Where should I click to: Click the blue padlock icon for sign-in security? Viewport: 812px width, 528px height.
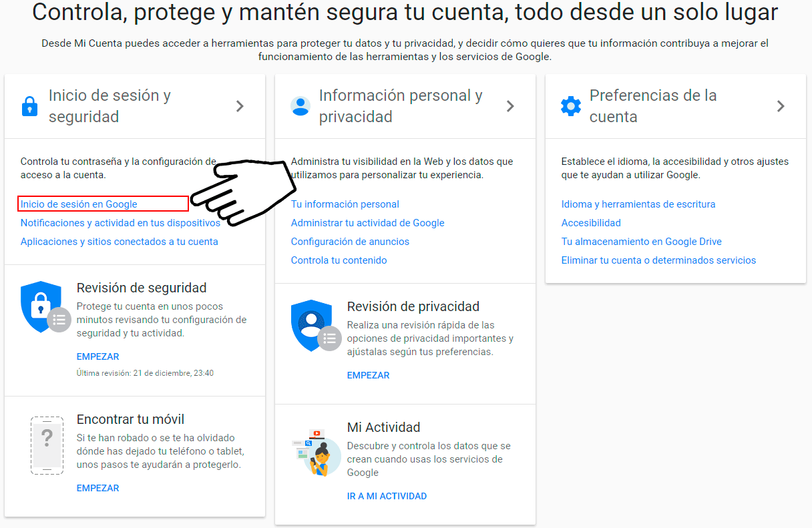(29, 106)
